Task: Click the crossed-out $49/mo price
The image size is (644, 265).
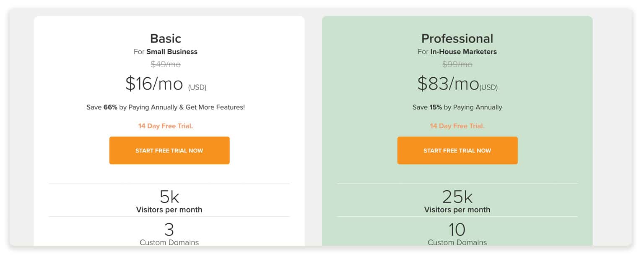Action: pos(166,64)
